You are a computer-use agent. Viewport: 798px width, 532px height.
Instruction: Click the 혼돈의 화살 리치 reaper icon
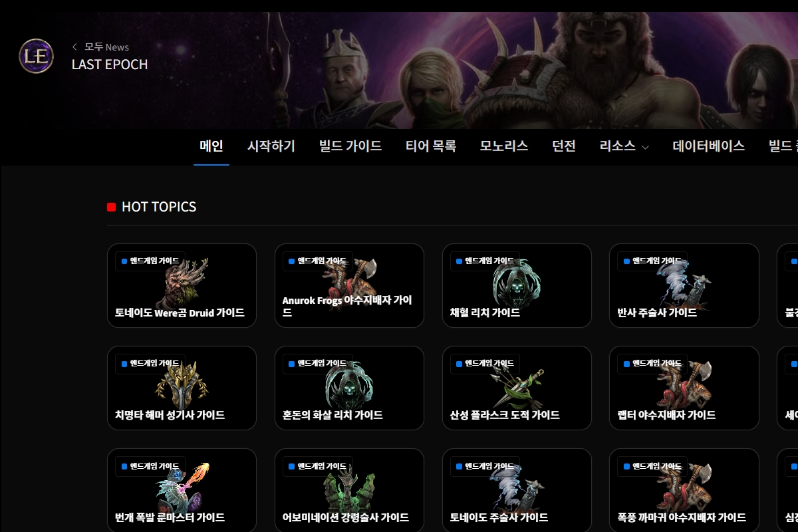coord(349,386)
